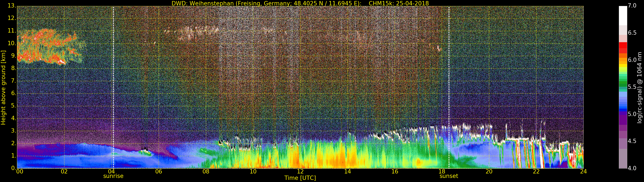Pick the white band topping the colorbar
The height and width of the screenshot is (182, 644).
623,15
